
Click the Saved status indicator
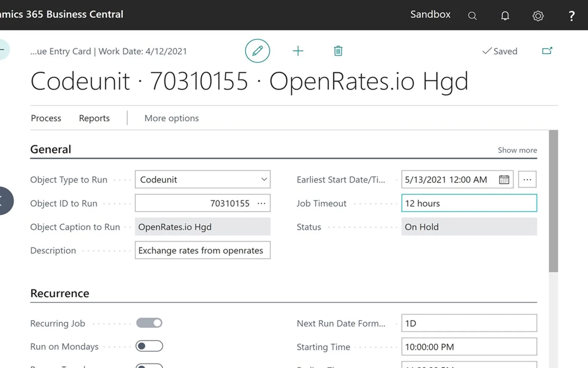point(500,51)
